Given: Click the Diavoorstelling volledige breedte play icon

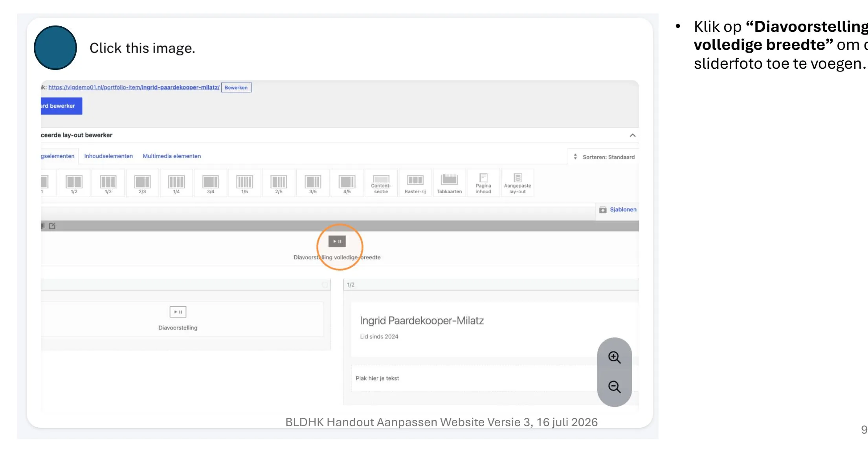Looking at the screenshot, I should coord(337,241).
